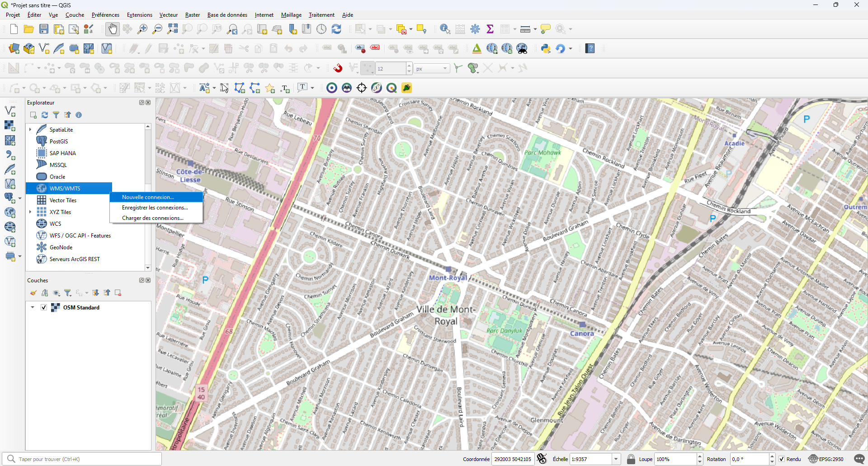Click the Identify Features tool

point(445,29)
